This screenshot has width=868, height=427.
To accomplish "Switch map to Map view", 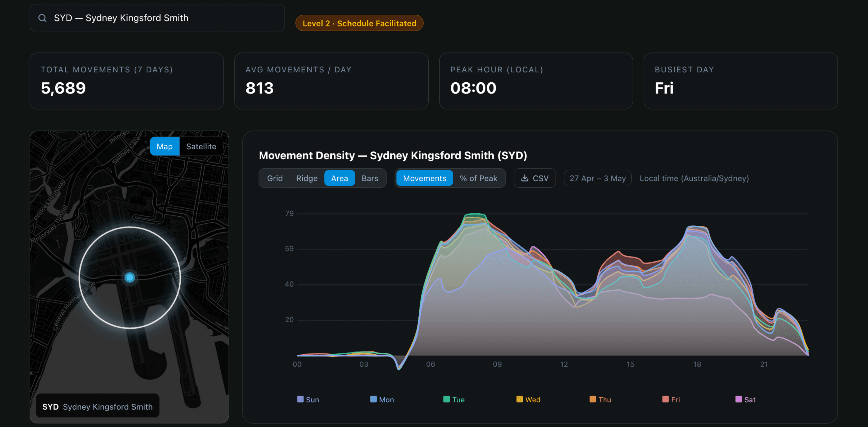I will pyautogui.click(x=164, y=146).
